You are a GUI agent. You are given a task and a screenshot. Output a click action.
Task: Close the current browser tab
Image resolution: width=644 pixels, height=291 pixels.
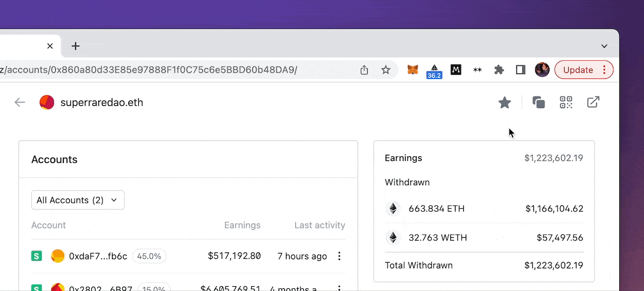pyautogui.click(x=50, y=46)
